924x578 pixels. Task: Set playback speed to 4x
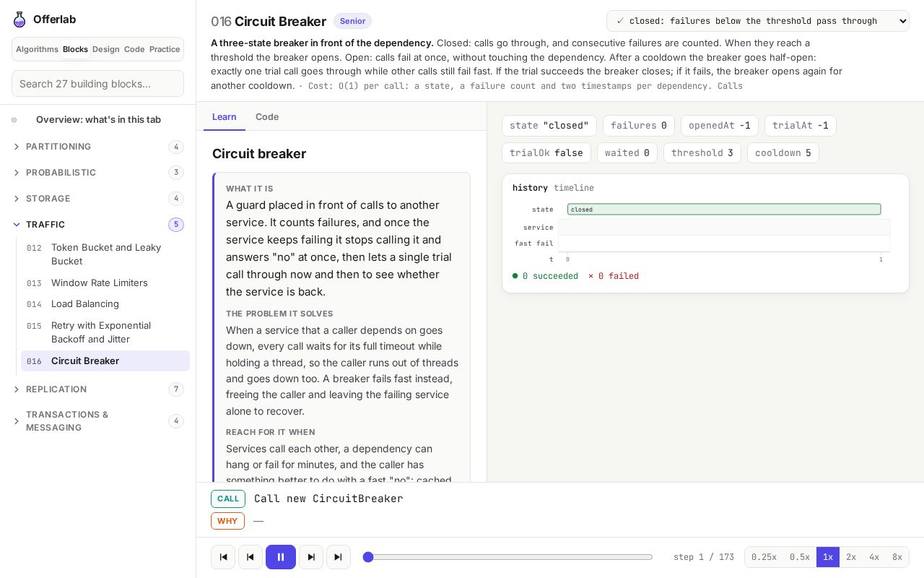[x=874, y=557]
